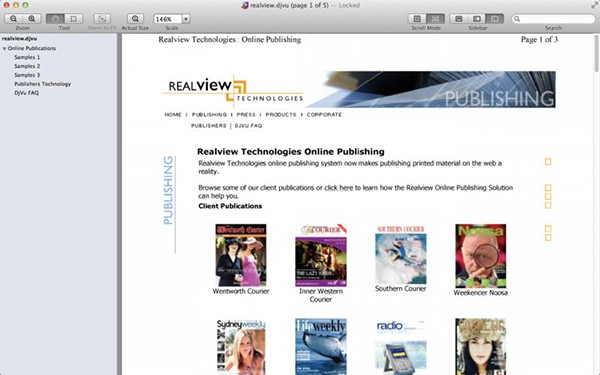Click the search magnifier icon
600x375 pixels.
(517, 19)
